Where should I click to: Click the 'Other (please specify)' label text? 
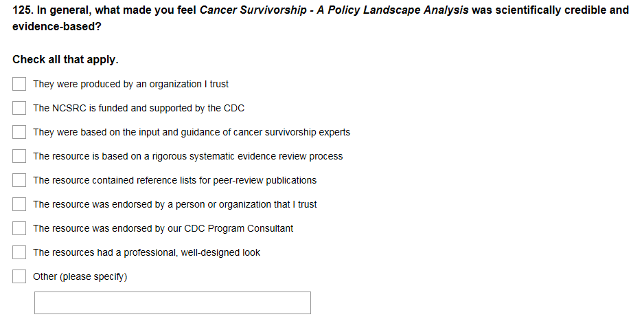point(80,276)
